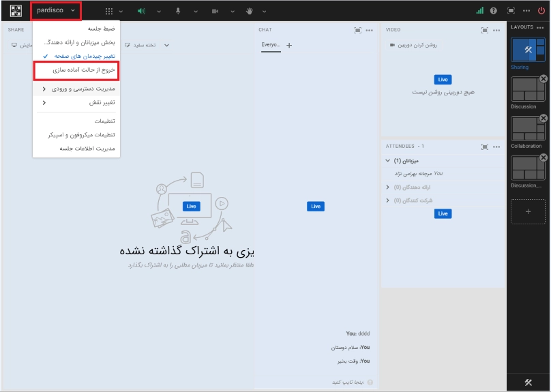Click the raise hand icon
This screenshot has width=551, height=392.
[x=249, y=11]
